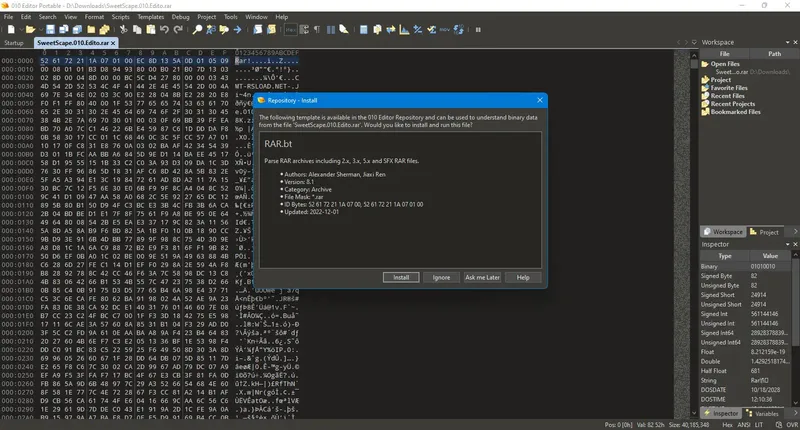Open the Templates menu
Viewport: 800px width, 430px height.
tap(151, 17)
